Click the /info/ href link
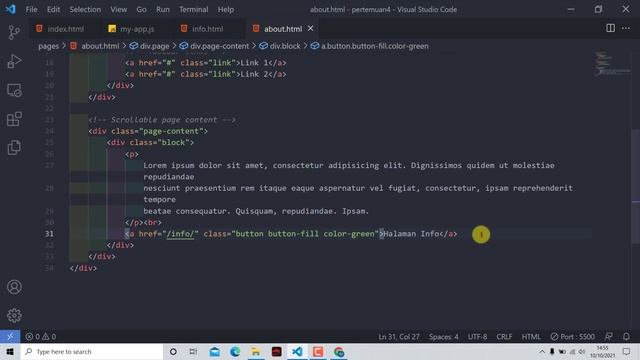Image resolution: width=640 pixels, height=360 pixels. [180, 234]
